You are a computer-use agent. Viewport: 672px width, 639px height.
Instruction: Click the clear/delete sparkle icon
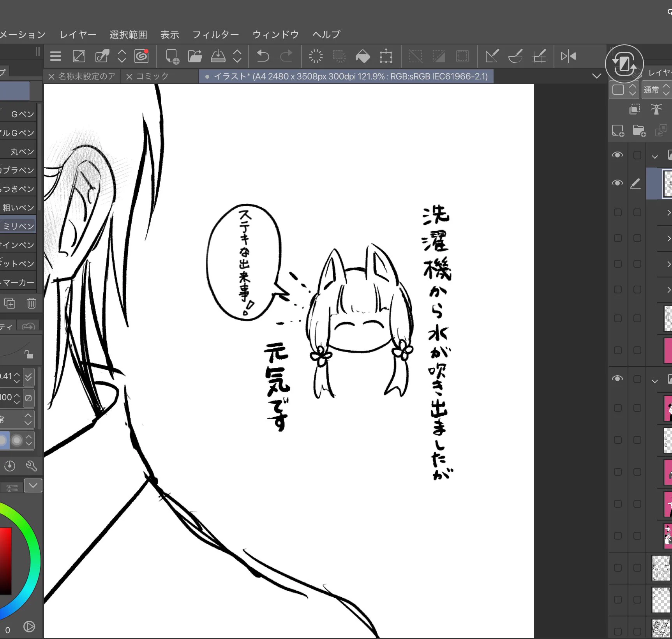coord(316,56)
